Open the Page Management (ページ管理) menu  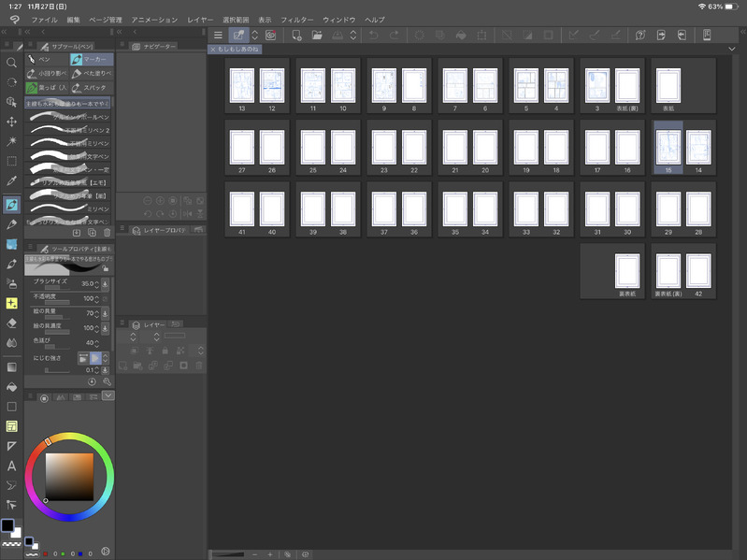(106, 20)
